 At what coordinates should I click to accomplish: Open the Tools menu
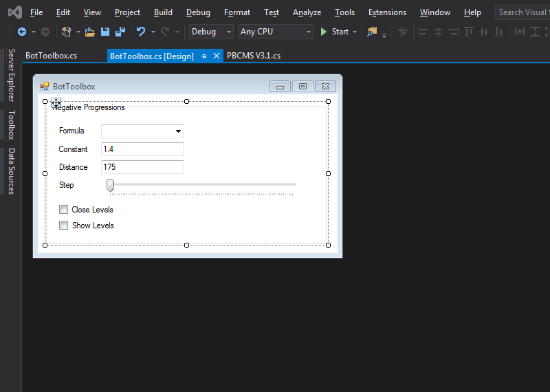click(345, 12)
